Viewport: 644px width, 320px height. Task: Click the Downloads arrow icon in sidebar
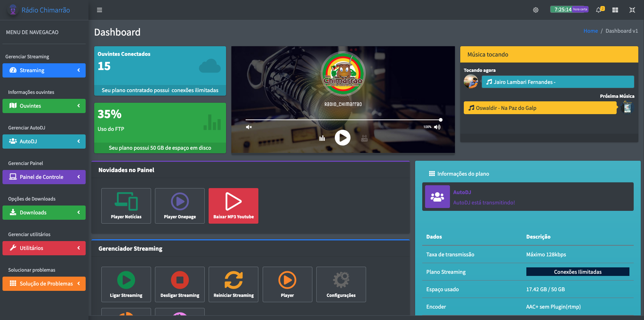pos(13,212)
